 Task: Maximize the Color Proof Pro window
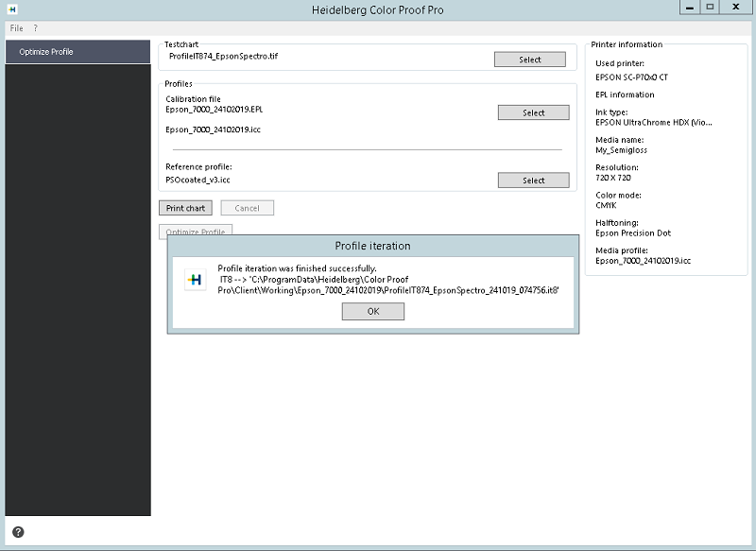[711, 8]
